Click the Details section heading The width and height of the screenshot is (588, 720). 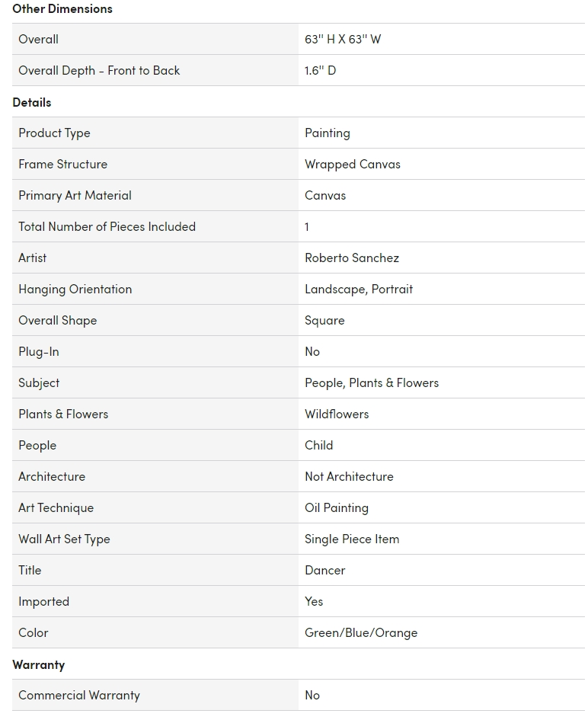[32, 102]
